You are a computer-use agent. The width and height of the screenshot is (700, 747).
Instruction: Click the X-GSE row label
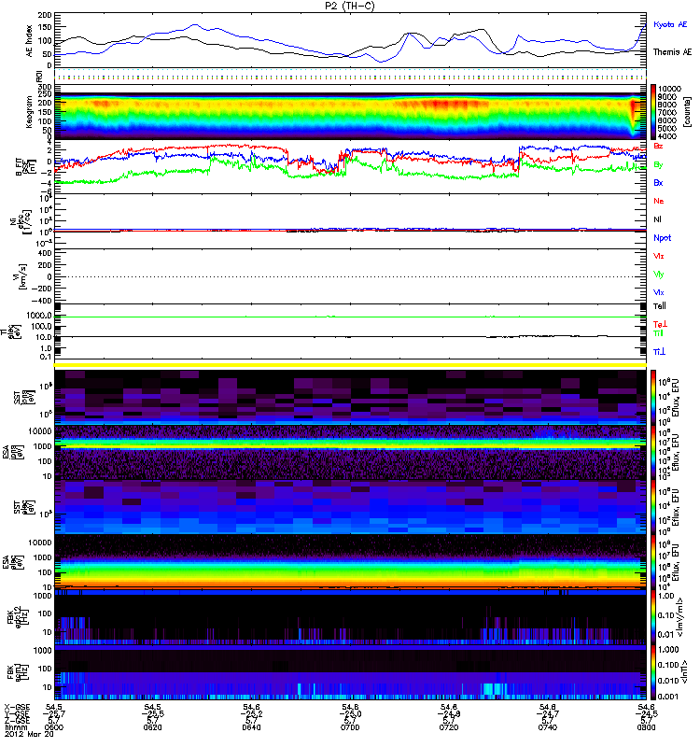pos(16,707)
